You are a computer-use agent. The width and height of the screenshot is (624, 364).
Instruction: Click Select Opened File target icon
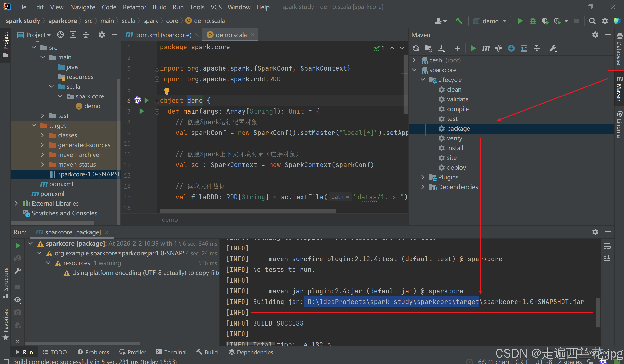coord(60,35)
